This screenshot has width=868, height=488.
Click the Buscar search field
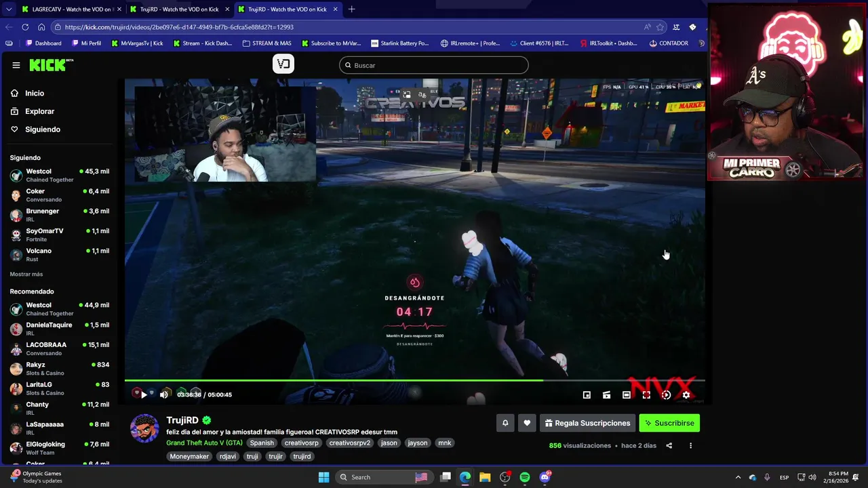click(434, 65)
